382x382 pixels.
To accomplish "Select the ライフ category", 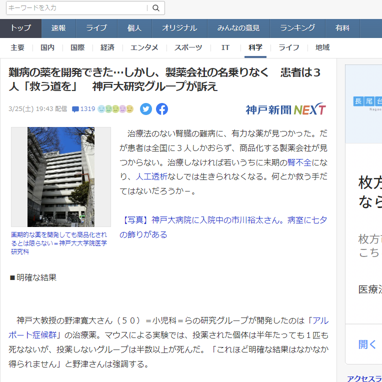I will pyautogui.click(x=289, y=48).
